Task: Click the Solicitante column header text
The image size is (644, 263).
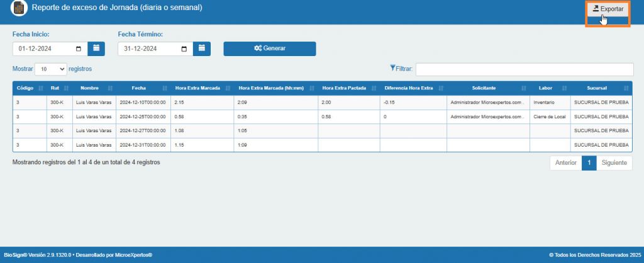Action: 484,88
